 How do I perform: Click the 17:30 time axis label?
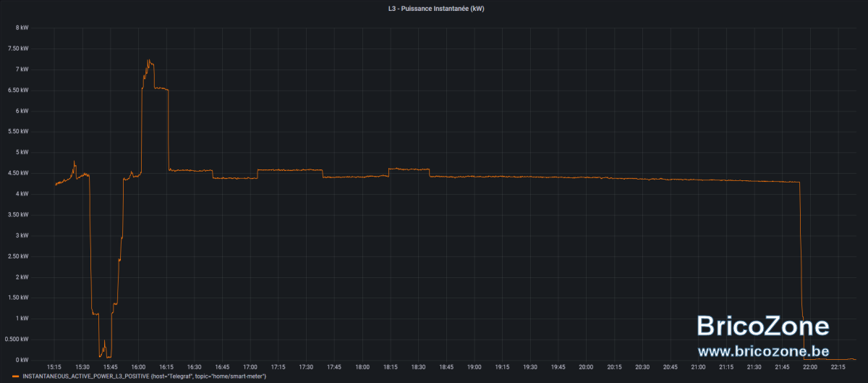[307, 367]
